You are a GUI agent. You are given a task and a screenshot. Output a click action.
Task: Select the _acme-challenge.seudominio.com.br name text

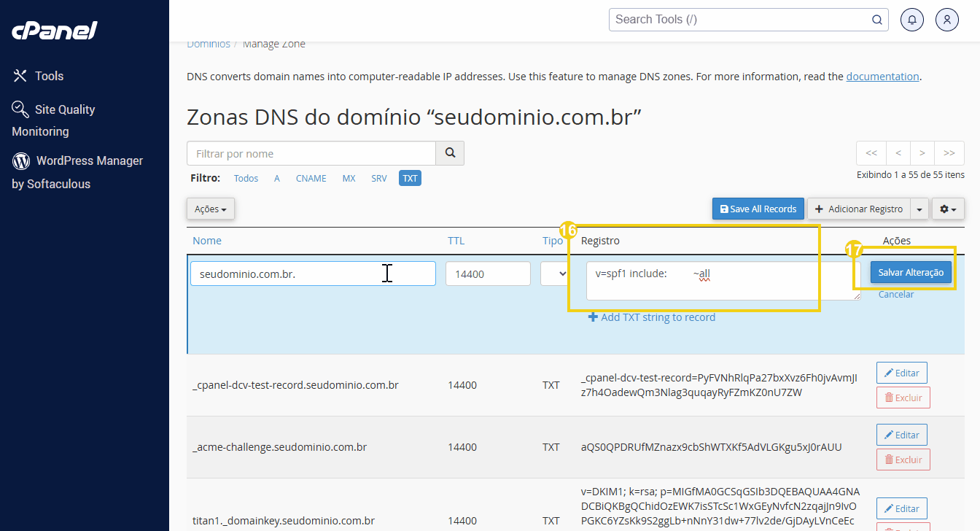tap(279, 447)
